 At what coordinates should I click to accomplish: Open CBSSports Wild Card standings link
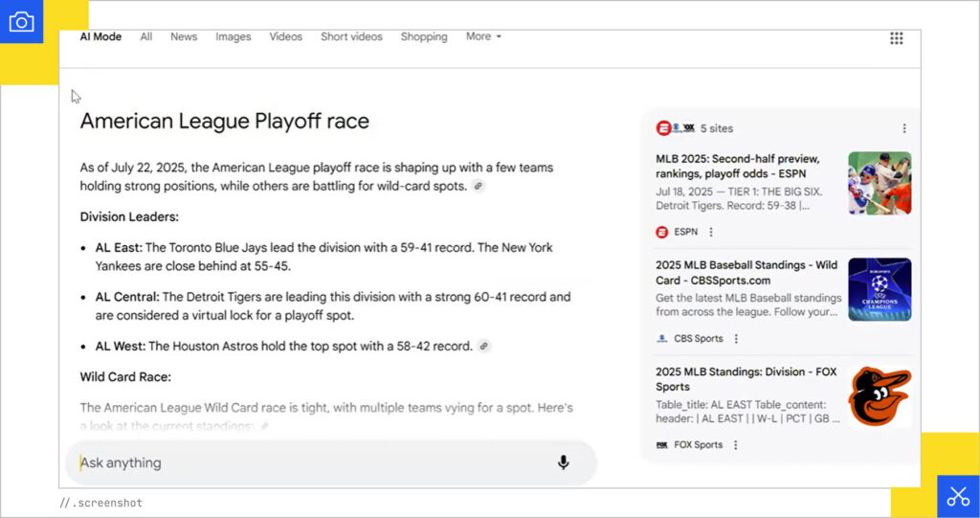pyautogui.click(x=746, y=273)
